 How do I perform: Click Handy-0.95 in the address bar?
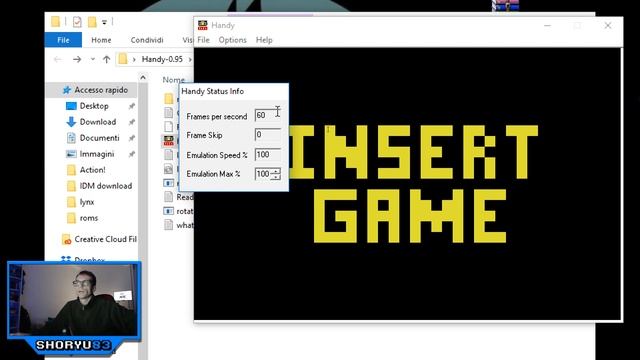point(162,60)
